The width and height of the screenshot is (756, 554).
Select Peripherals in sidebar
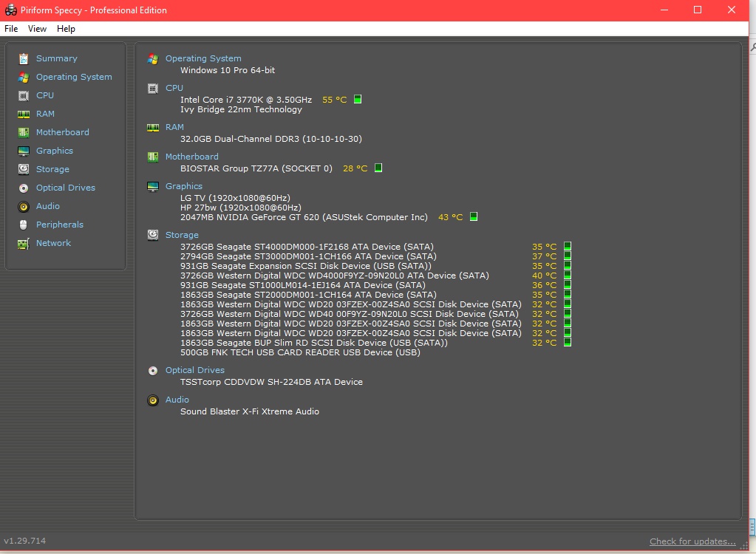(x=60, y=225)
